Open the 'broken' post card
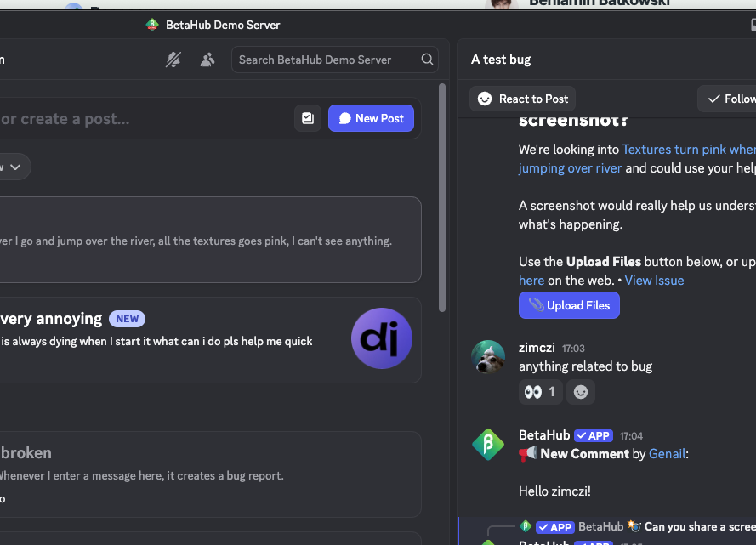 click(210, 474)
